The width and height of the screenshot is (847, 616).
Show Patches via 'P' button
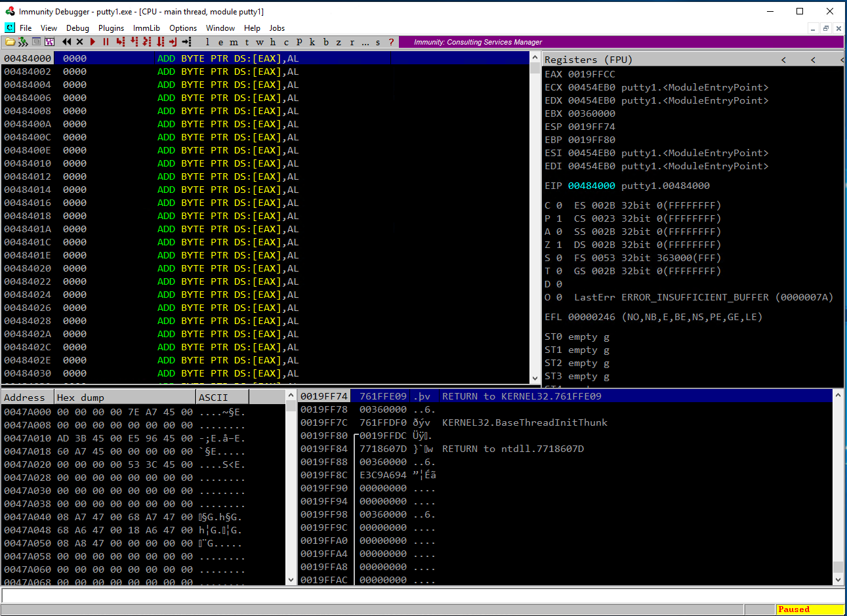[x=299, y=42]
